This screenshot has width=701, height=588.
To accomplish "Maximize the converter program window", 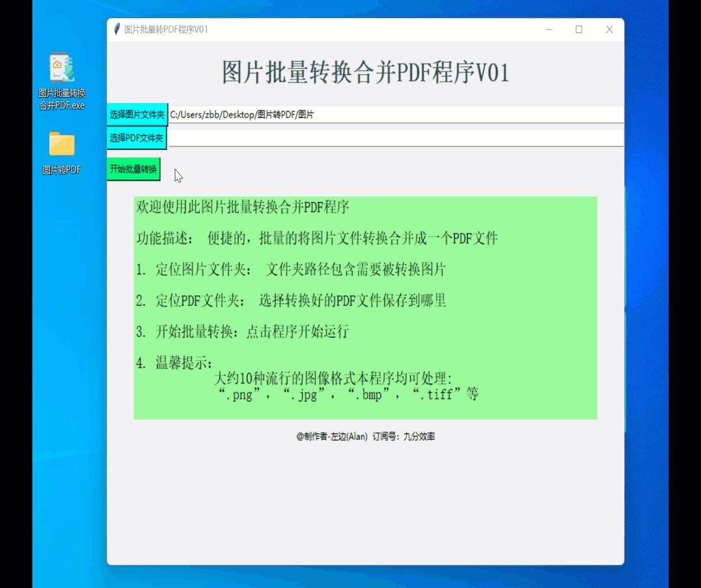I will (x=578, y=29).
